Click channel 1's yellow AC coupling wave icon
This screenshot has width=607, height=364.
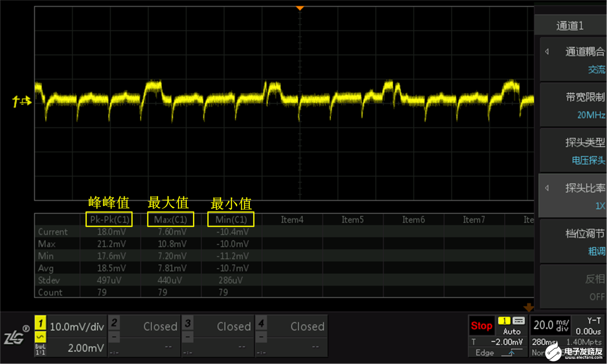[x=40, y=337]
